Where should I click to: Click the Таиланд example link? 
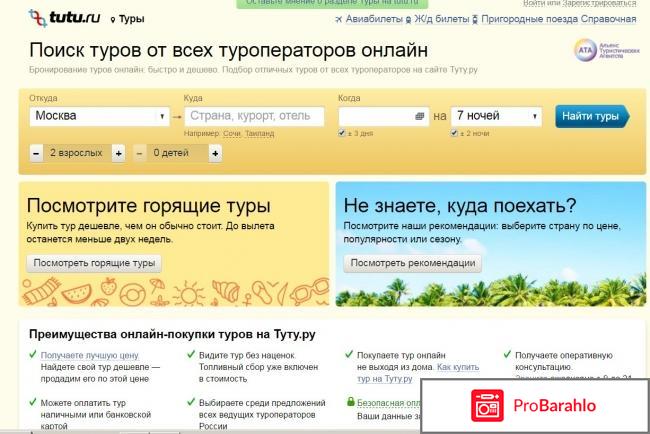coord(260,133)
